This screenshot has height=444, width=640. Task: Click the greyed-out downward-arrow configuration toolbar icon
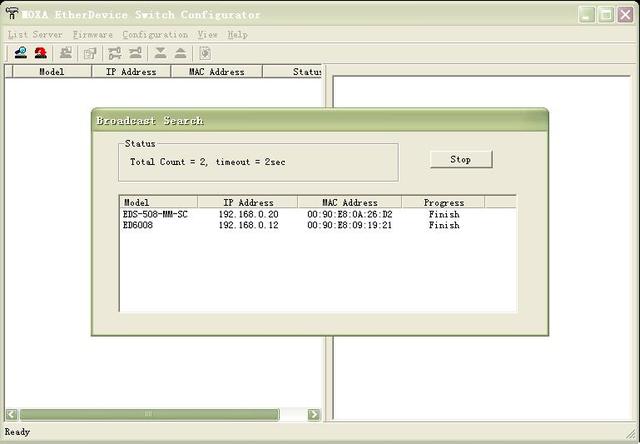click(160, 53)
